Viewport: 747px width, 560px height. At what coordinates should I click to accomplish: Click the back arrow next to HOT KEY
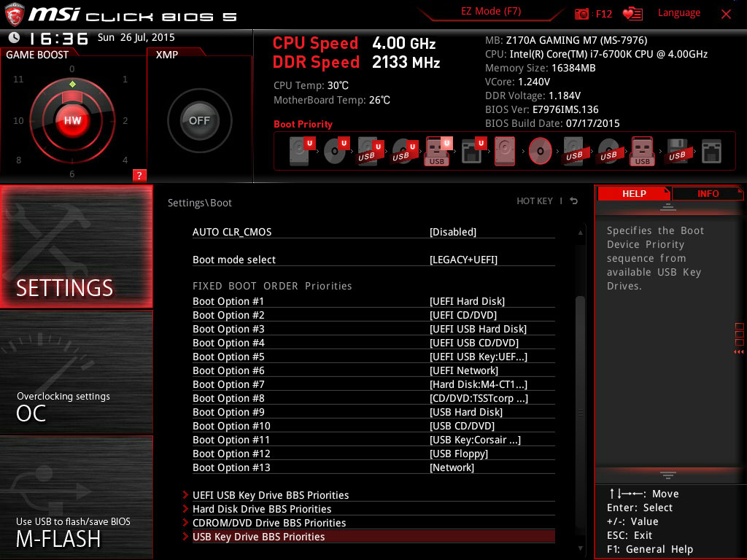(574, 201)
